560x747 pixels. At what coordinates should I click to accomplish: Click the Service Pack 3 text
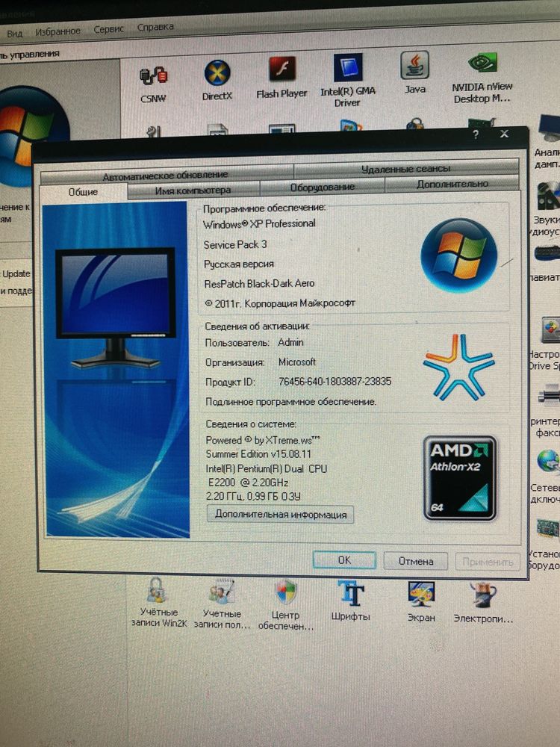click(235, 244)
